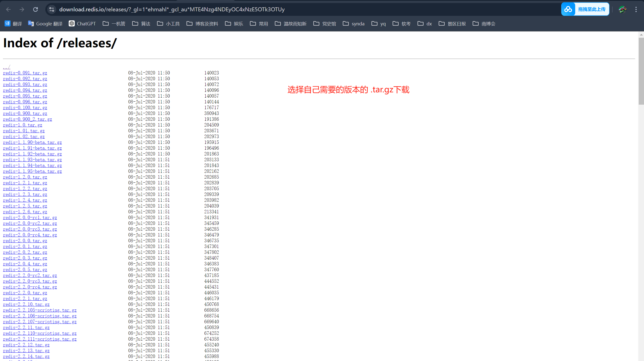Open the 景区日报 bookmark folder

click(x=452, y=24)
